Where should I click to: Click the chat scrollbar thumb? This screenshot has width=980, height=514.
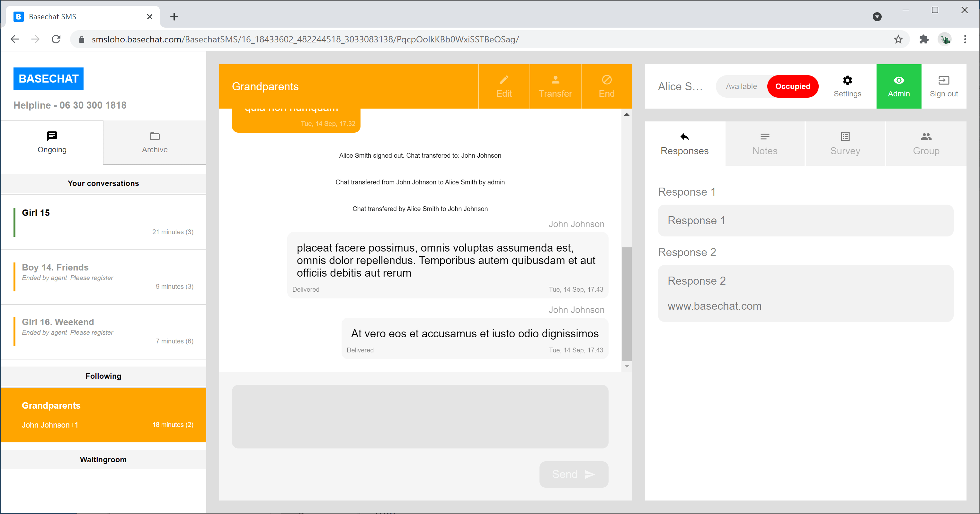[x=627, y=304]
